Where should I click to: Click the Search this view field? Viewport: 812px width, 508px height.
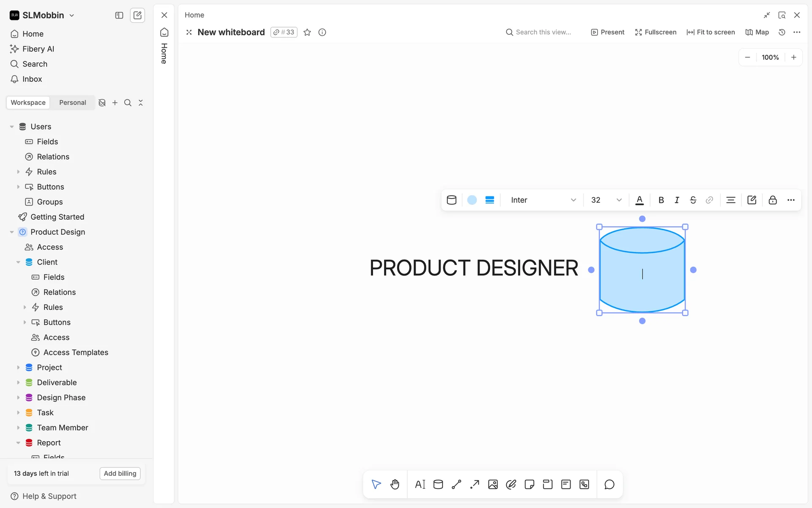tap(543, 32)
